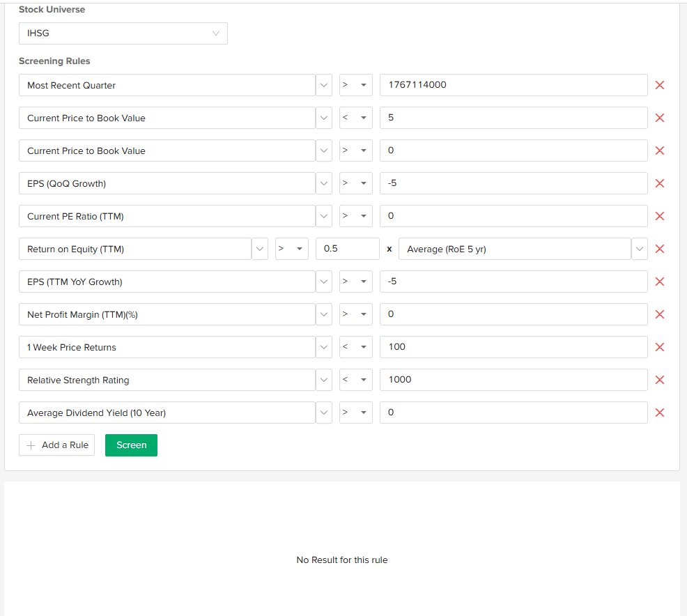The image size is (687, 616).
Task: Edit the value 5 for Price to Book
Action: (514, 118)
